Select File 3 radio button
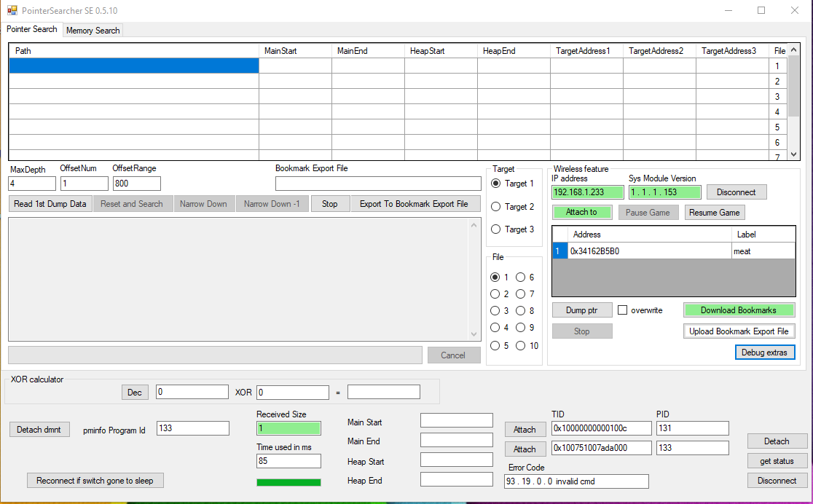The image size is (813, 504). (500, 310)
